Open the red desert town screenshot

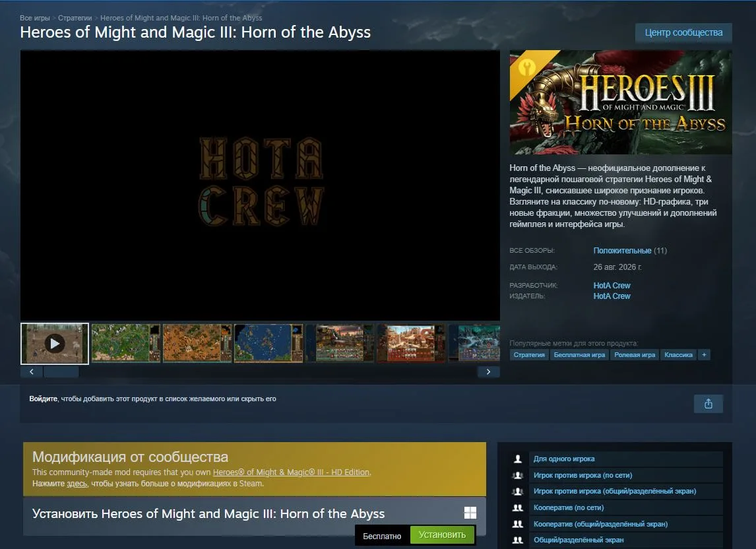point(411,344)
